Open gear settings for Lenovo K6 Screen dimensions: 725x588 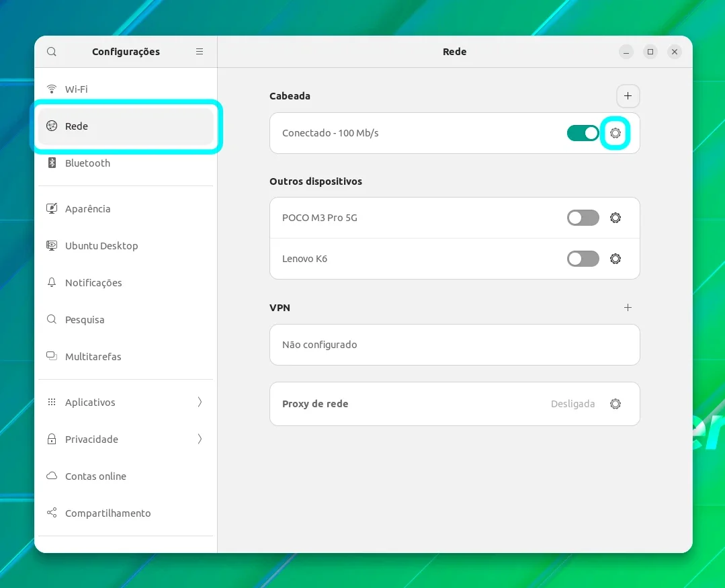point(615,259)
